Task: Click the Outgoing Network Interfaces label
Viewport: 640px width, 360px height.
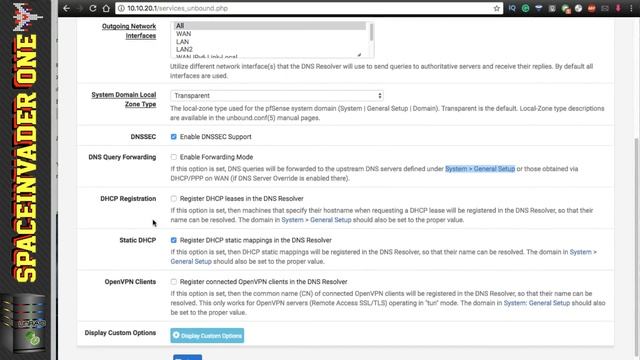Action: pyautogui.click(x=129, y=31)
